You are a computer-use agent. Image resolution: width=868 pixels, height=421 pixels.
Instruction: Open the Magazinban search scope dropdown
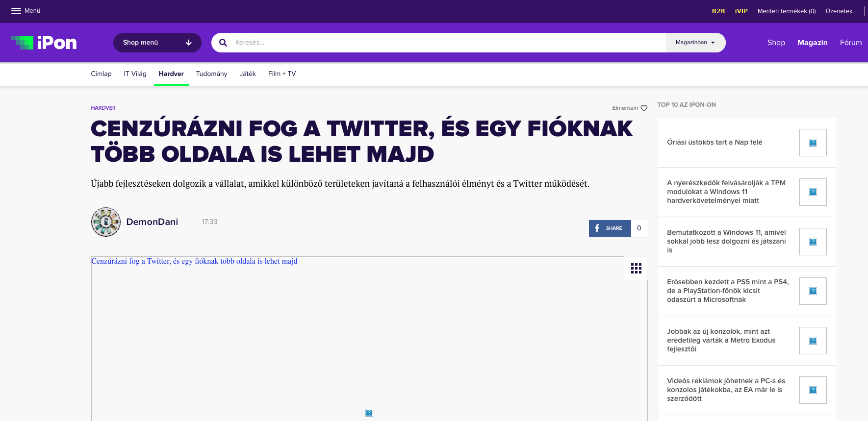point(695,43)
